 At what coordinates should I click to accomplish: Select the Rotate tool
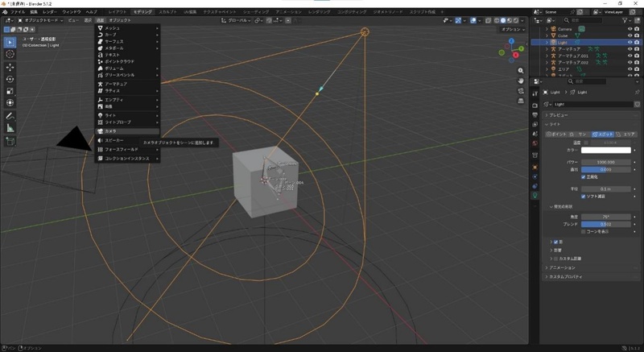point(10,79)
